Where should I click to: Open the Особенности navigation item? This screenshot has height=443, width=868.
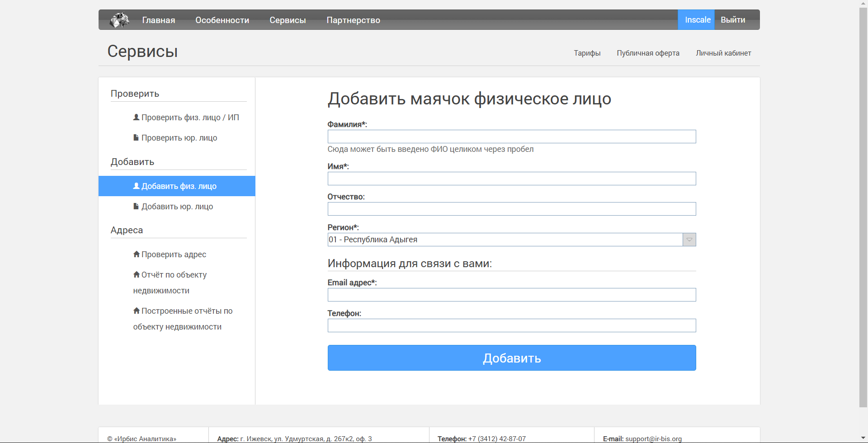click(x=222, y=20)
